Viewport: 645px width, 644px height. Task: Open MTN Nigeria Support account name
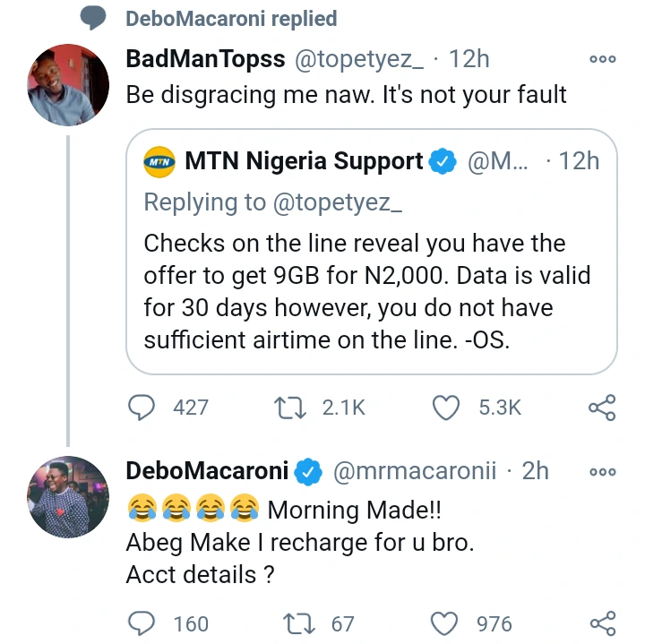pyautogui.click(x=304, y=161)
